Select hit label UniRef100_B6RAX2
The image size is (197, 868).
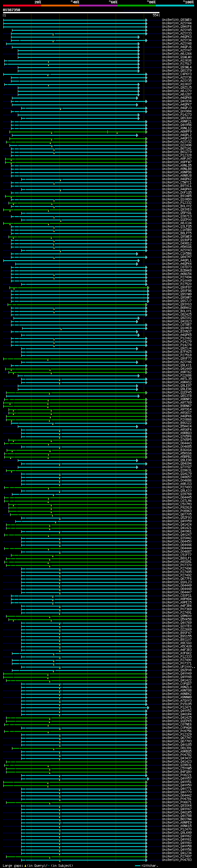(x=177, y=308)
